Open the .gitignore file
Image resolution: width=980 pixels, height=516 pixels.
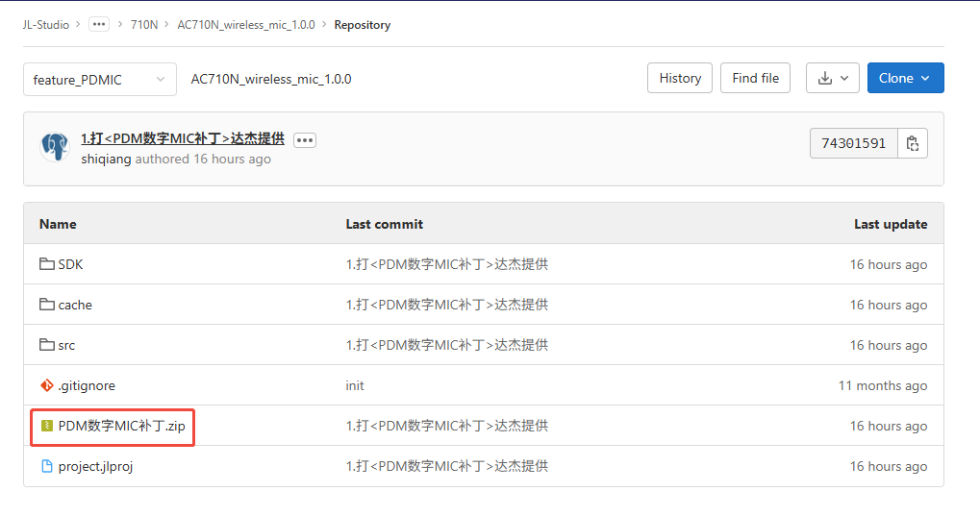[87, 386]
